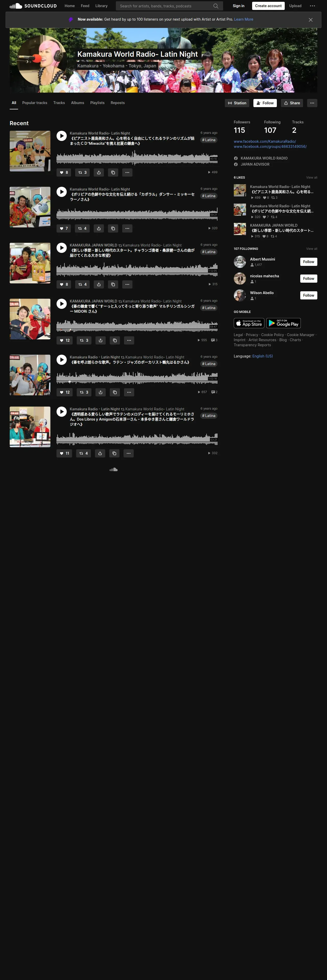The image size is (327, 980).
Task: Follow Kamakura World Radio profile
Action: 265,103
